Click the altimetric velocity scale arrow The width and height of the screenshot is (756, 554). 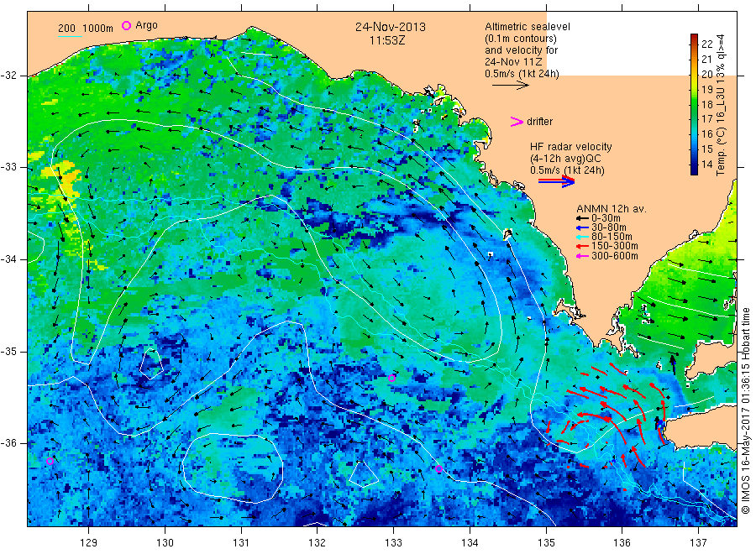[x=510, y=86]
